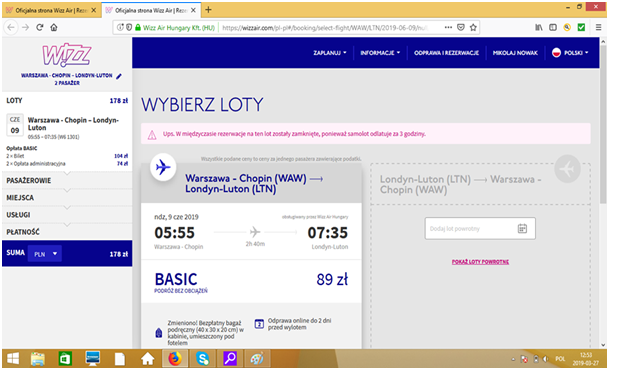Viewport: 622px width, 370px height.
Task: Open a new browser tab
Action: 208,10
